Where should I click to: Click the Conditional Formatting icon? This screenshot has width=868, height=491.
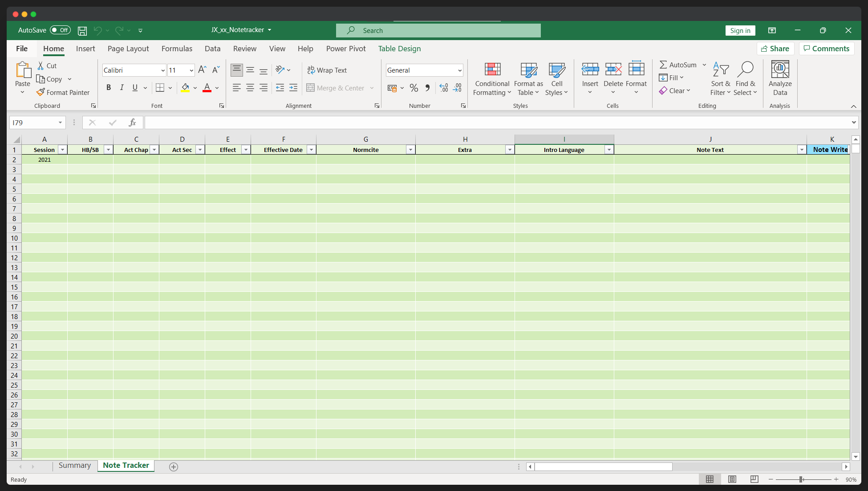click(x=492, y=70)
